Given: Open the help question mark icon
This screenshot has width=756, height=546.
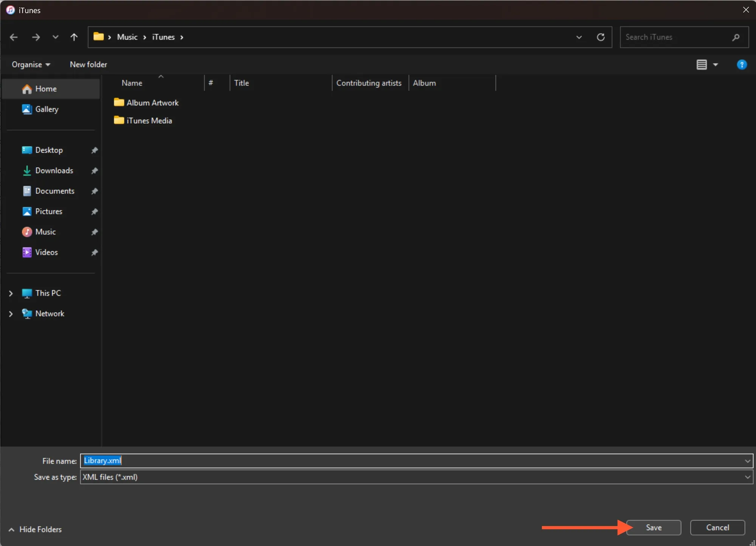Looking at the screenshot, I should 742,65.
